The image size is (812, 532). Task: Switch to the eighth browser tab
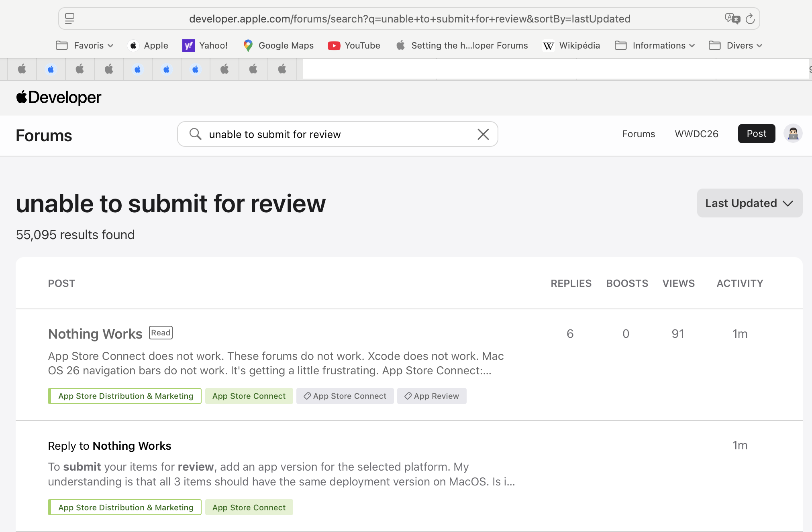click(224, 69)
